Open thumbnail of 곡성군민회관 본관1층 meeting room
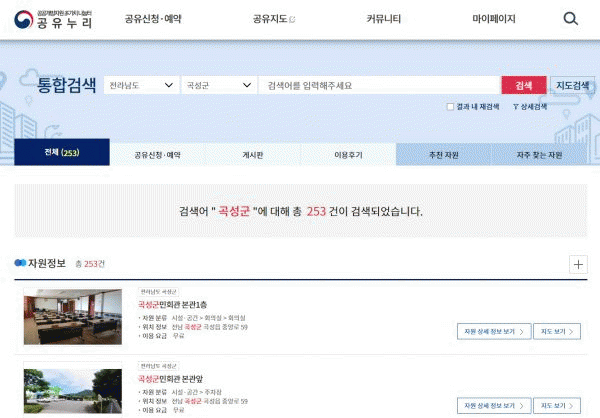This screenshot has width=600, height=418. (x=72, y=315)
